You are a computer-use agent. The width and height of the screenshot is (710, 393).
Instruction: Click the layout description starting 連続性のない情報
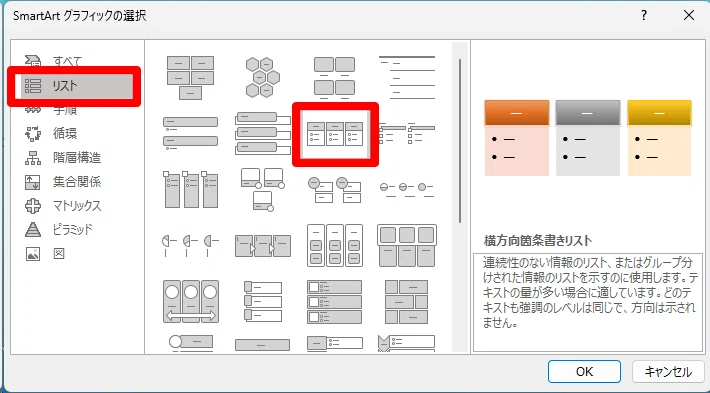pos(590,293)
